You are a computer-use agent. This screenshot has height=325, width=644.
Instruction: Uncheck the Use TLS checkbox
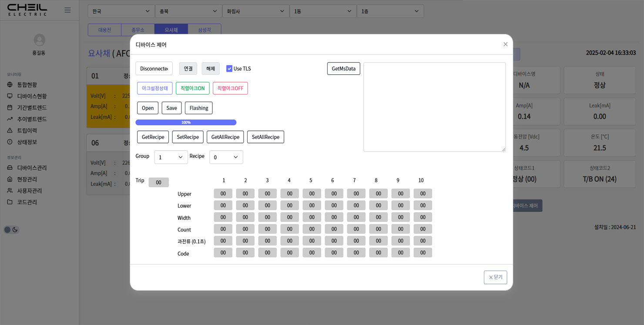[x=229, y=69]
